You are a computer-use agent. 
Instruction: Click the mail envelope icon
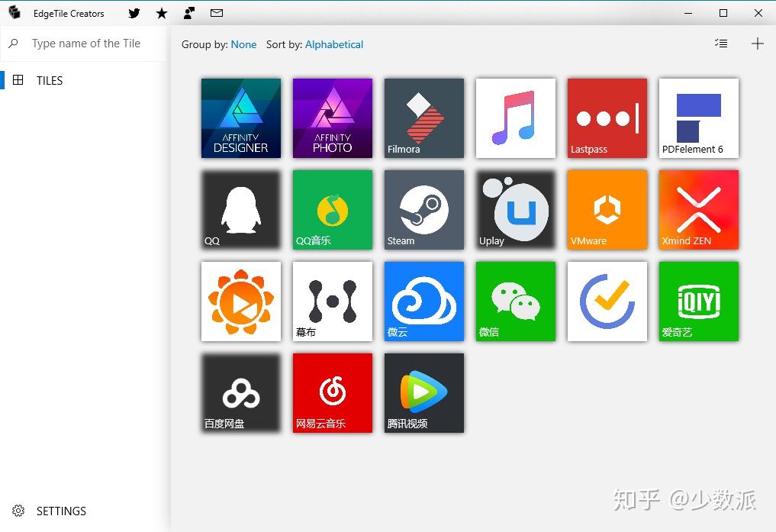[217, 14]
